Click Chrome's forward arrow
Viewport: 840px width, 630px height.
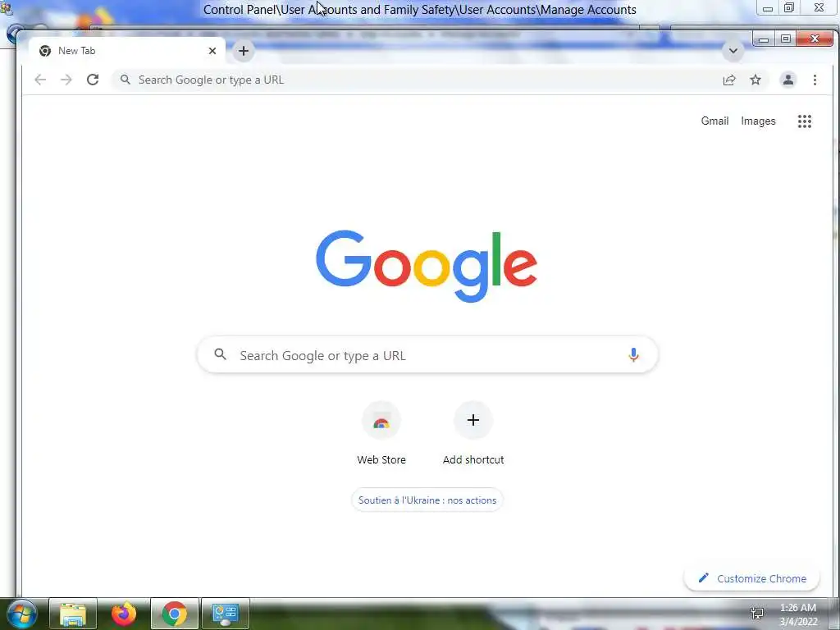[x=66, y=80]
